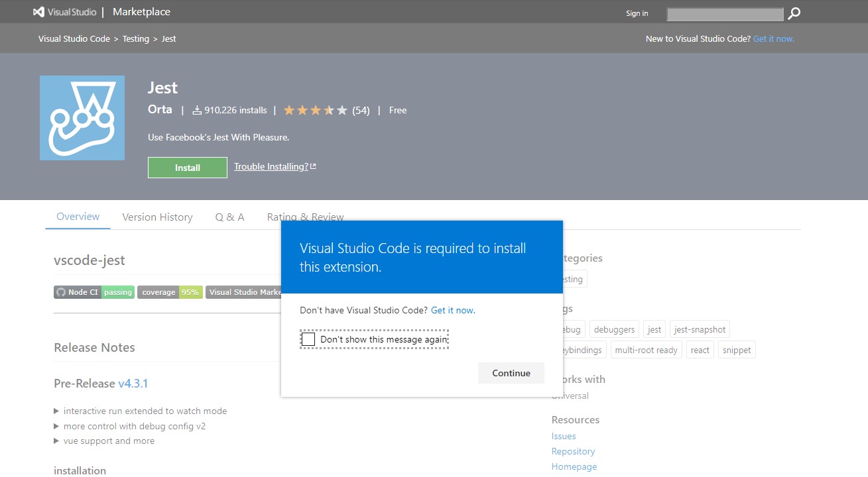Click the star rating icons
The image size is (868, 477).
[316, 110]
